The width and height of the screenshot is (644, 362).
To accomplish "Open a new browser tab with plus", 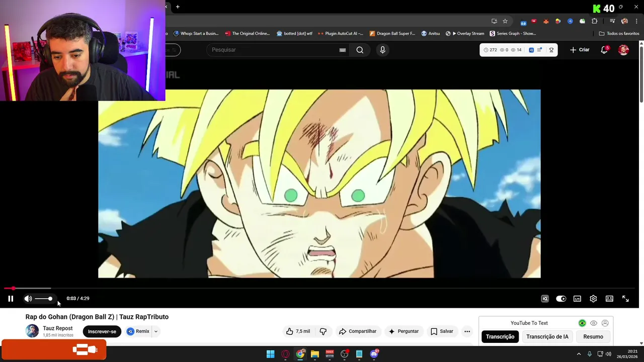I will [178, 7].
